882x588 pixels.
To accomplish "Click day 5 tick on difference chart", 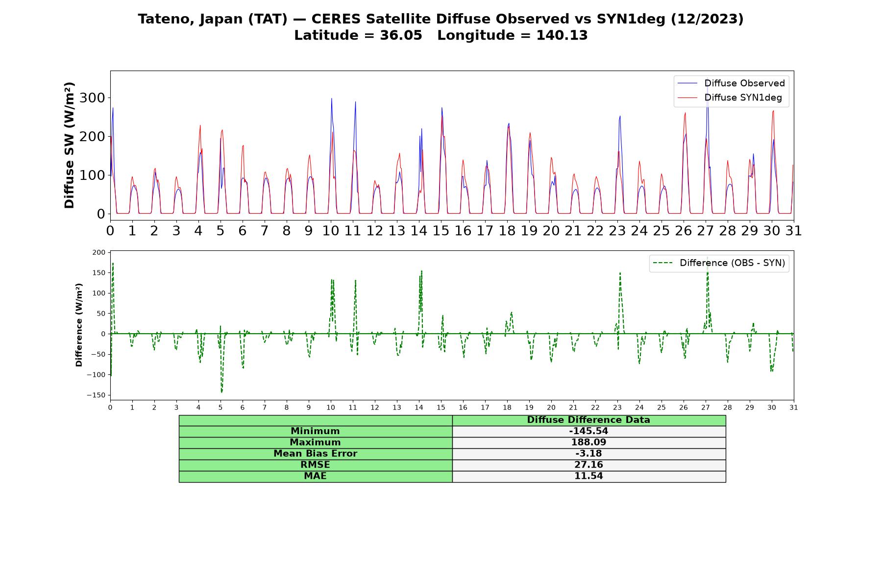I will tap(220, 407).
